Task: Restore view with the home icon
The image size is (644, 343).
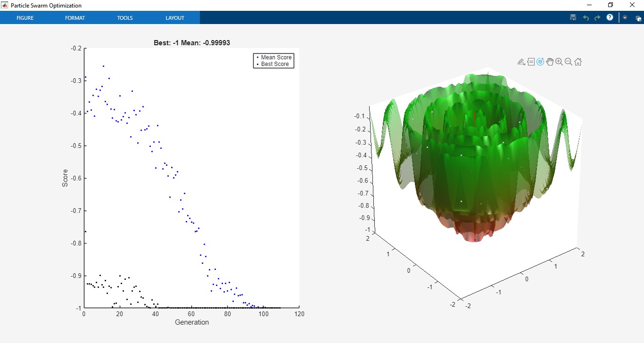Action: pos(578,62)
